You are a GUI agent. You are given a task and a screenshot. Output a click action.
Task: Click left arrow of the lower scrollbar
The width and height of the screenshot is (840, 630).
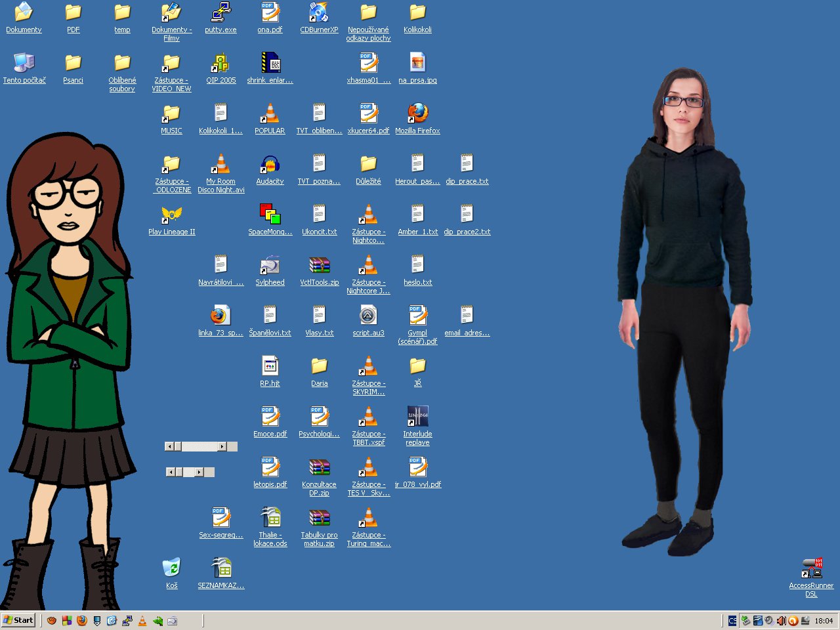[171, 472]
